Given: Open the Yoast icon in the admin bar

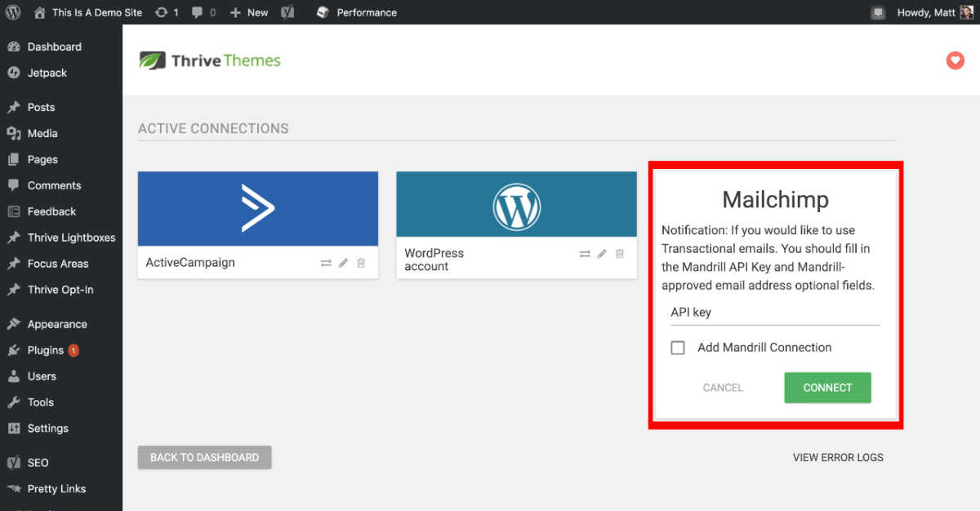Looking at the screenshot, I should click(287, 12).
